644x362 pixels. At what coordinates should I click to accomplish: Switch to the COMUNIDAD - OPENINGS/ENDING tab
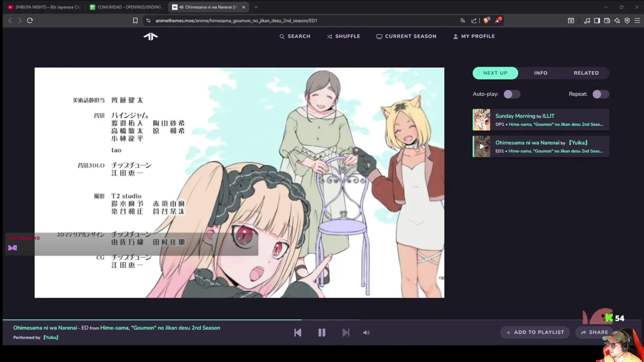[x=126, y=7]
